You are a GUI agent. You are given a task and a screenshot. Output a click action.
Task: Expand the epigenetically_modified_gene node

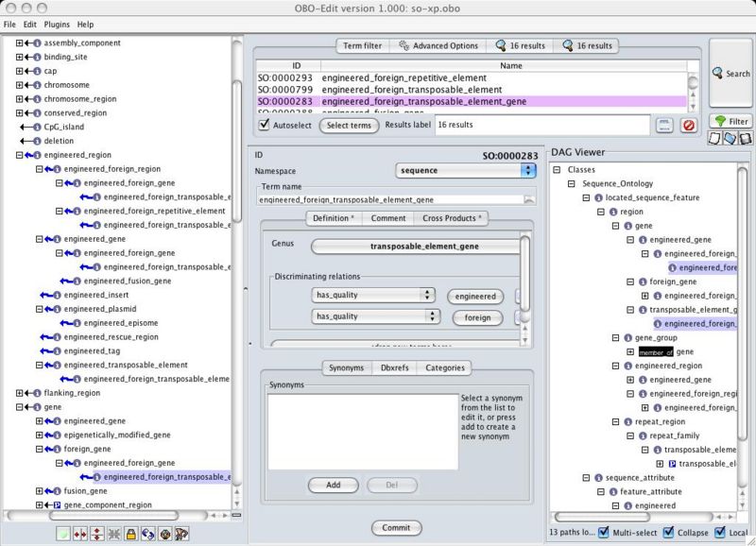pyautogui.click(x=39, y=435)
